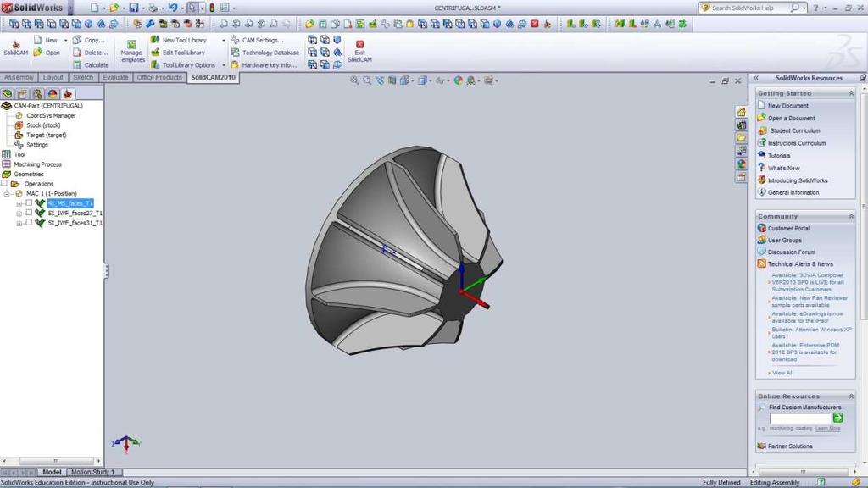Open the Customer Portal link

788,228
